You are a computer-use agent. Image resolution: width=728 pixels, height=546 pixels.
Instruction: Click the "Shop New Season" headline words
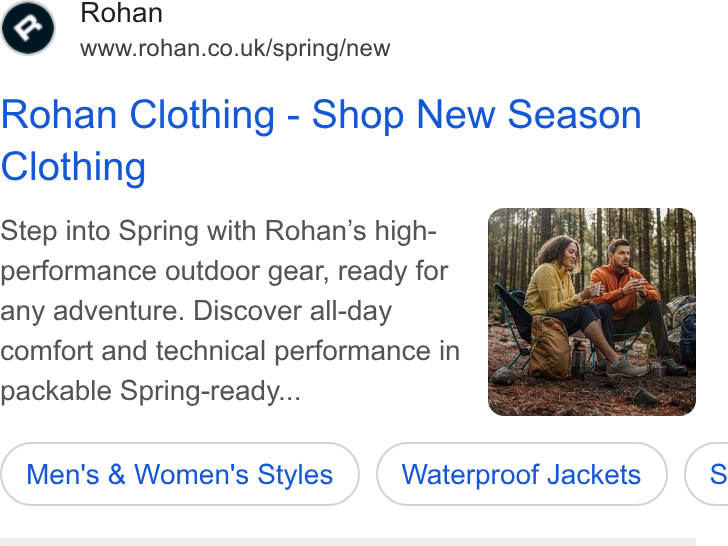click(x=476, y=115)
